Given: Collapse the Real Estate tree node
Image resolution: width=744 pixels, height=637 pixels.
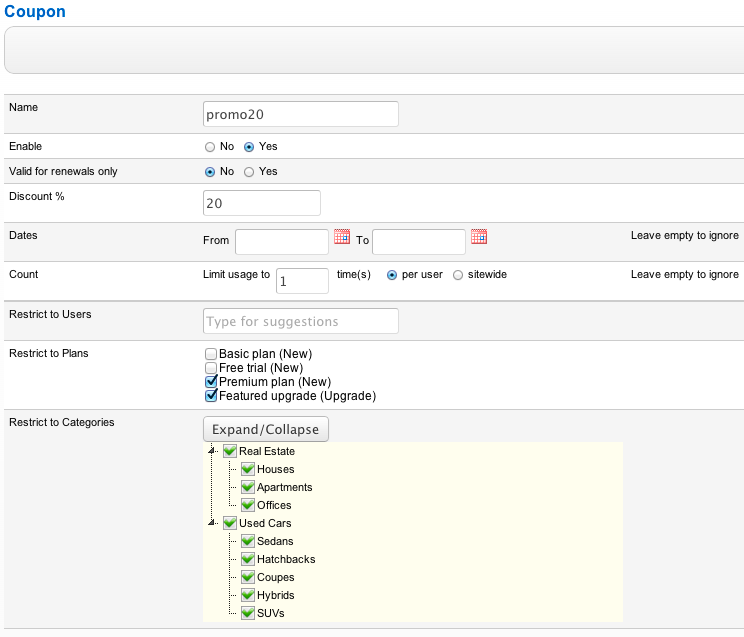Looking at the screenshot, I should (x=212, y=451).
